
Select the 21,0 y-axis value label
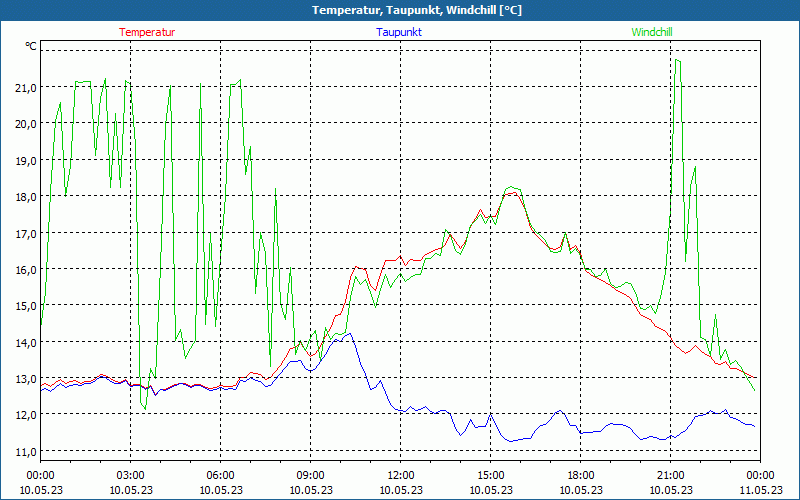(25, 87)
